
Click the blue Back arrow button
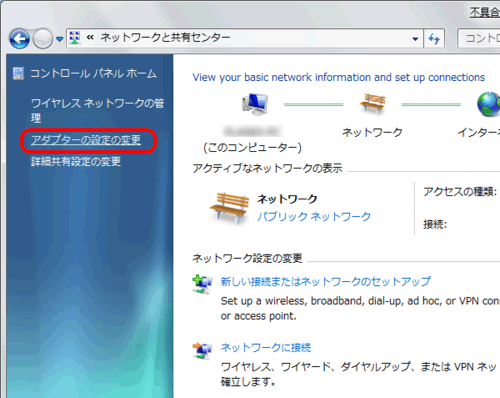point(20,38)
